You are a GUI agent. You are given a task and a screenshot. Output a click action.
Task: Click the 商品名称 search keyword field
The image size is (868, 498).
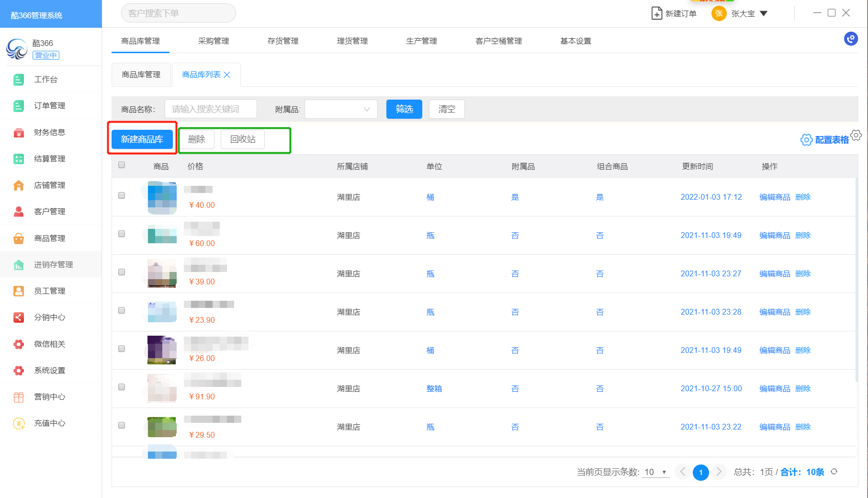(211, 109)
